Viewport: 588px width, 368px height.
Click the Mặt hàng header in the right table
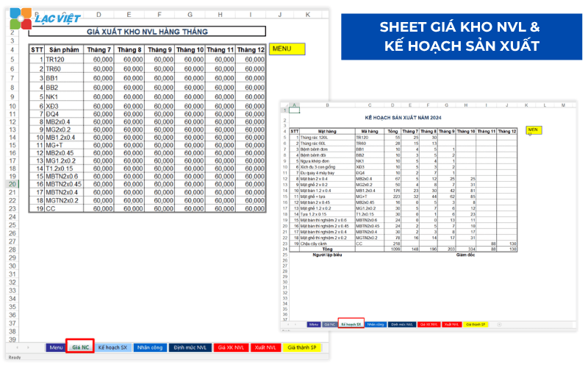tap(327, 132)
